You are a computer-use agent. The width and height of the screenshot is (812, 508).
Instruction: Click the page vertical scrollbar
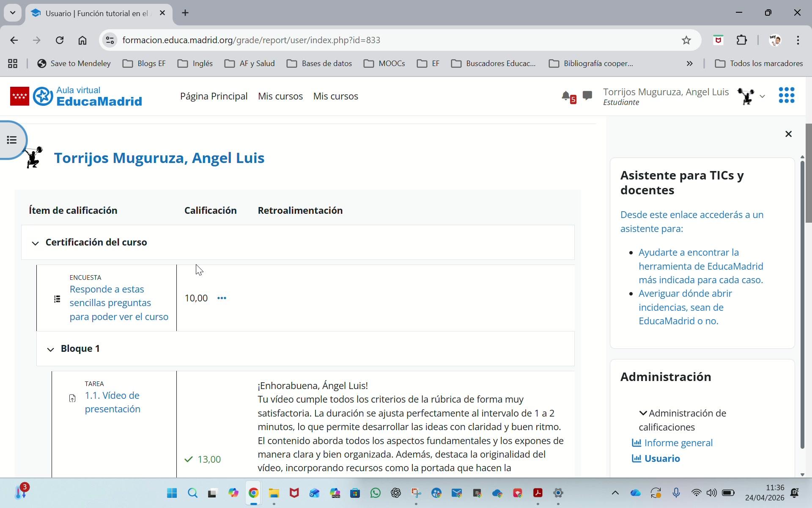click(808, 174)
